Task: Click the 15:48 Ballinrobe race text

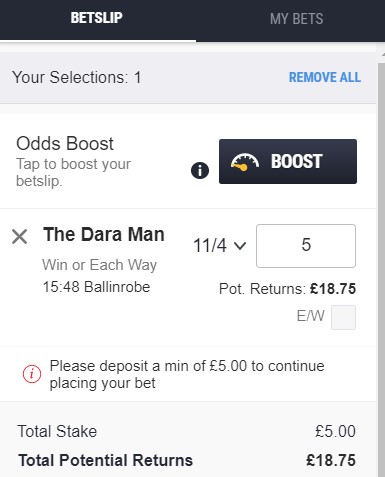Action: pos(96,287)
